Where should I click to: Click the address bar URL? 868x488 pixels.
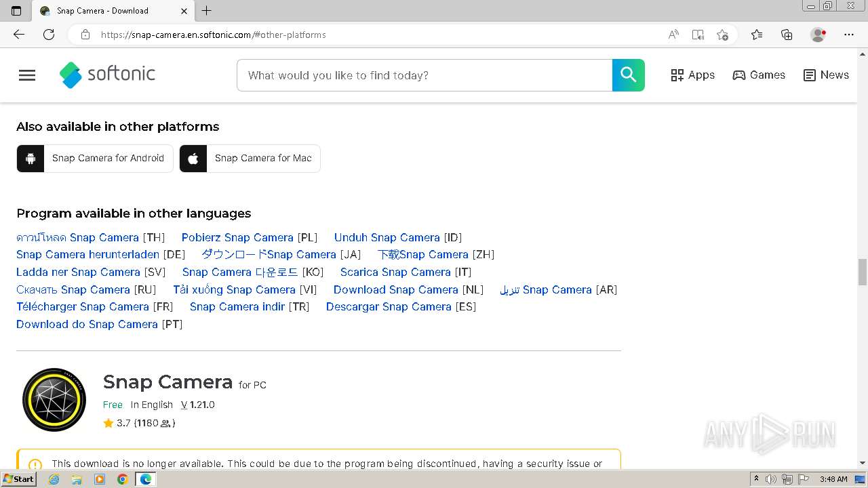pos(213,35)
